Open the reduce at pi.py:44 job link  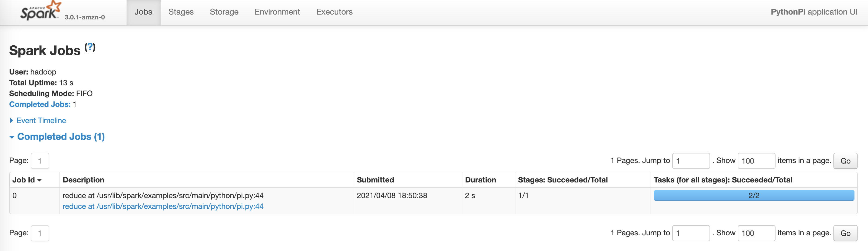pos(163,206)
